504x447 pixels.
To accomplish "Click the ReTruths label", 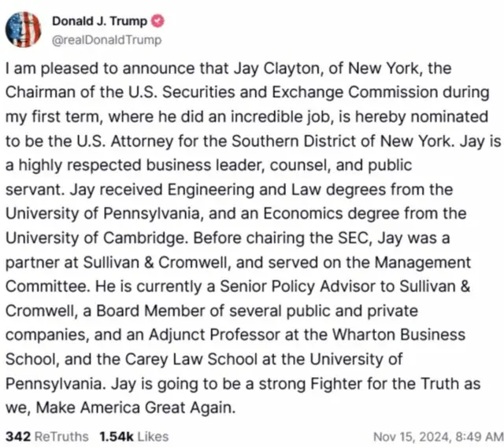I will [x=61, y=437].
